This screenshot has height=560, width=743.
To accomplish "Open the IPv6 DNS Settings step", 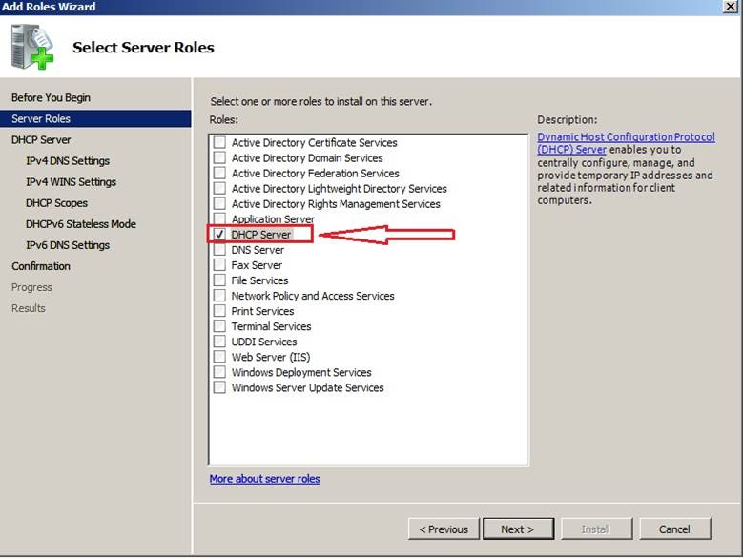I will tap(68, 245).
